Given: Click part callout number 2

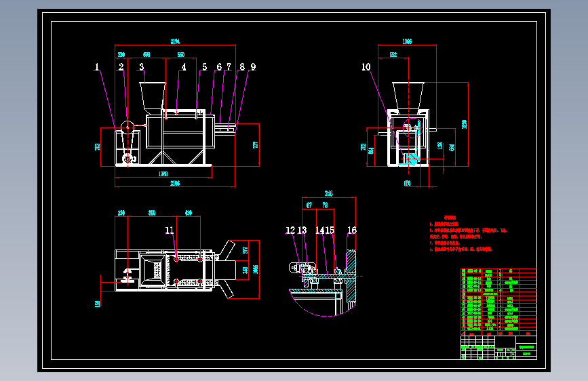Looking at the screenshot, I should 121,66.
